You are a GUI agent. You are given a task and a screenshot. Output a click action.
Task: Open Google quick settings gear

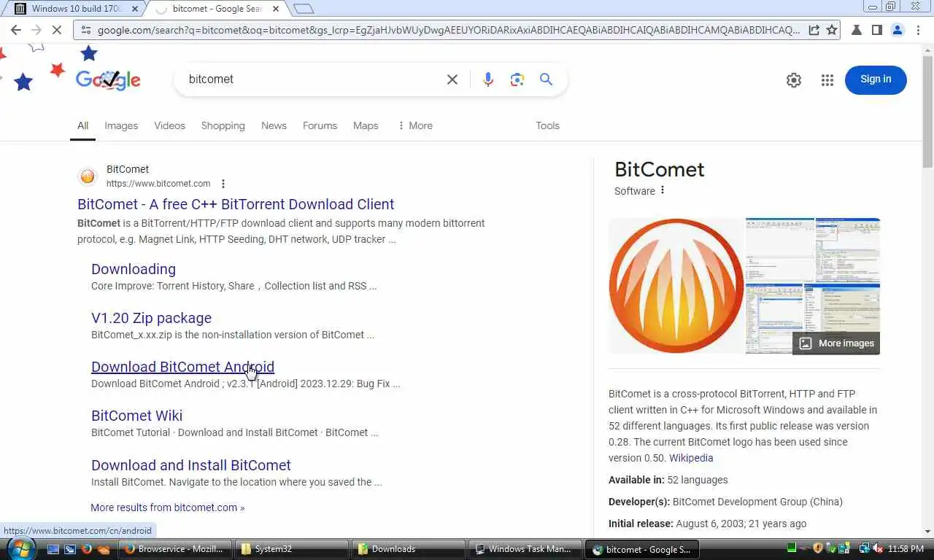tap(794, 80)
